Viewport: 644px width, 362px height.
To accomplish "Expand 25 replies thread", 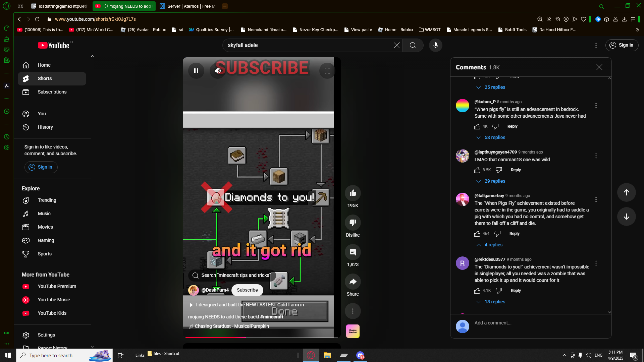I will [491, 87].
